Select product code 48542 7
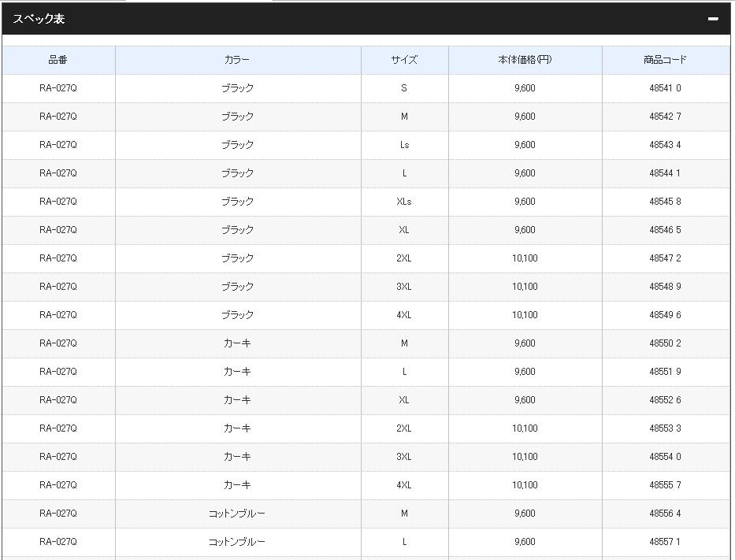Image resolution: width=735 pixels, height=560 pixels. 665,117
